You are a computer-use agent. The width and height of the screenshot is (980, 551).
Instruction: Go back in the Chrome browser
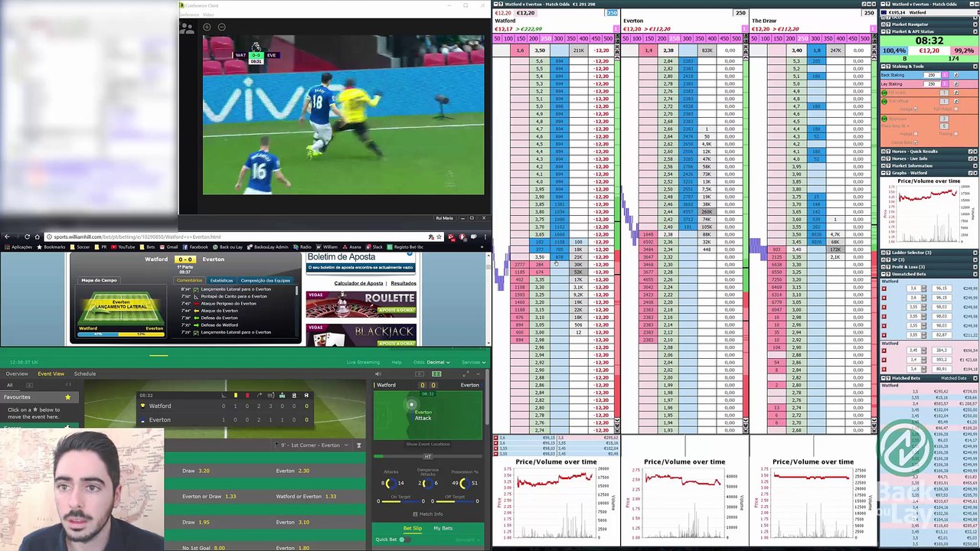[x=7, y=236]
